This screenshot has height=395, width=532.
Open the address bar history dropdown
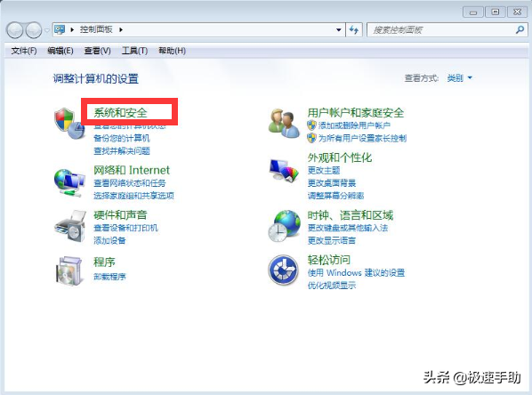[339, 30]
